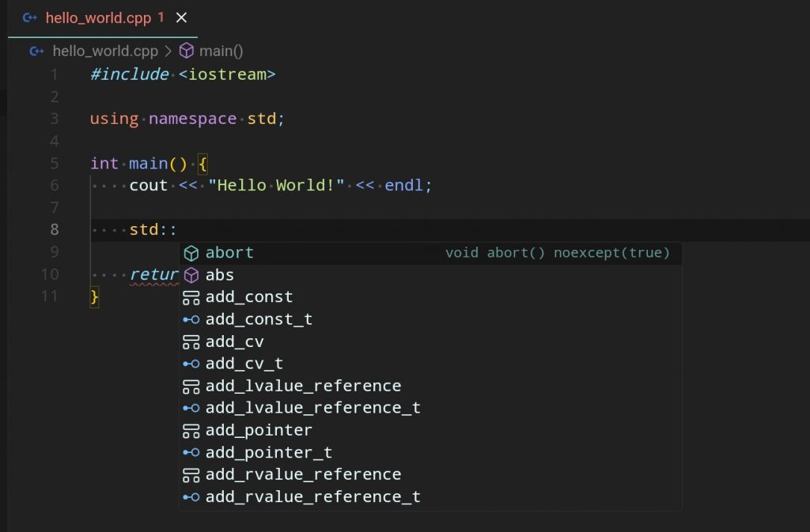810x532 pixels.
Task: Click the C++ file icon in the tab
Action: click(31, 17)
